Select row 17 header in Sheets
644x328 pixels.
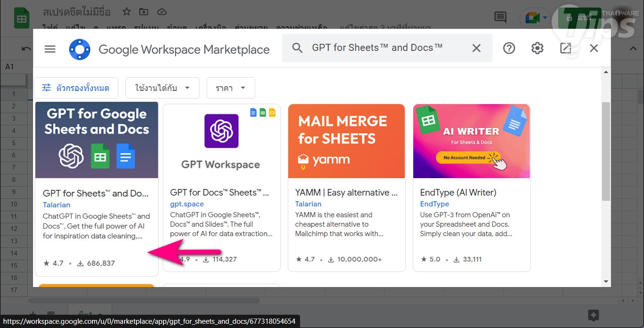[14, 290]
